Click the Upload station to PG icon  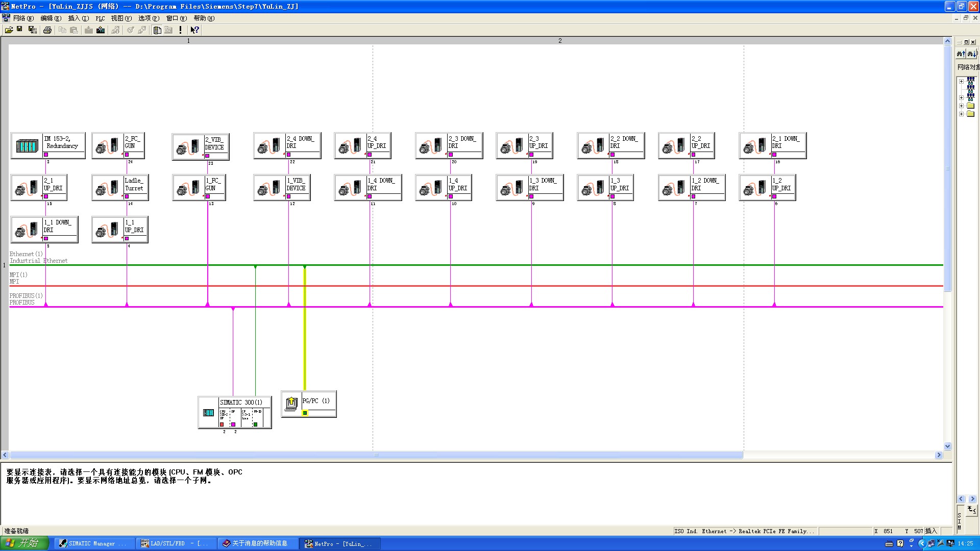point(101,30)
